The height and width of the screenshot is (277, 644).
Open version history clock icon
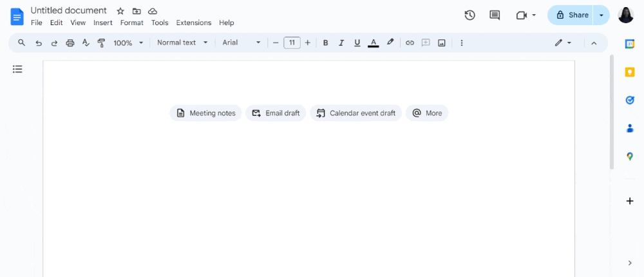pyautogui.click(x=470, y=15)
